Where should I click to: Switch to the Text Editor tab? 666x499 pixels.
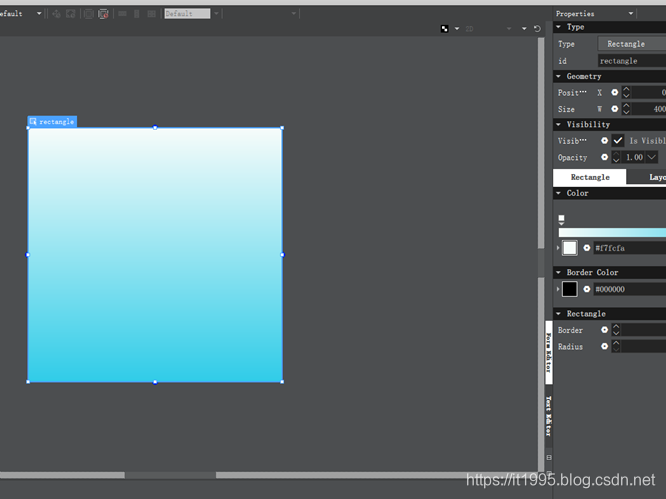tap(549, 416)
